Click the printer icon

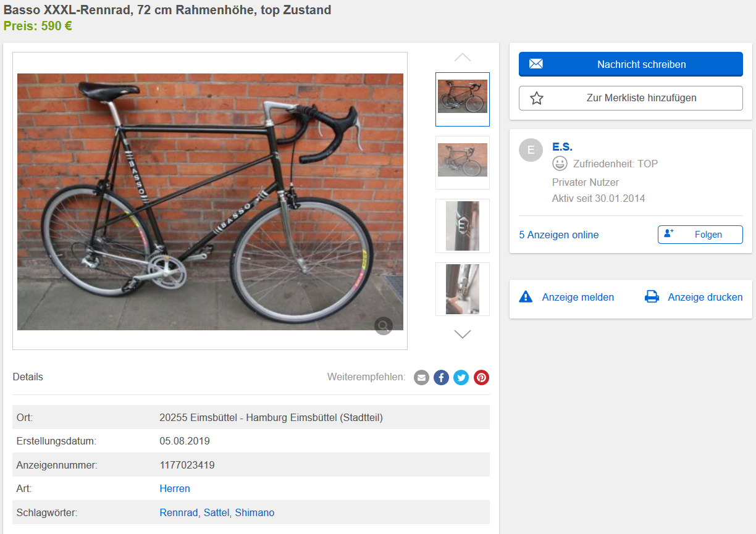click(652, 297)
